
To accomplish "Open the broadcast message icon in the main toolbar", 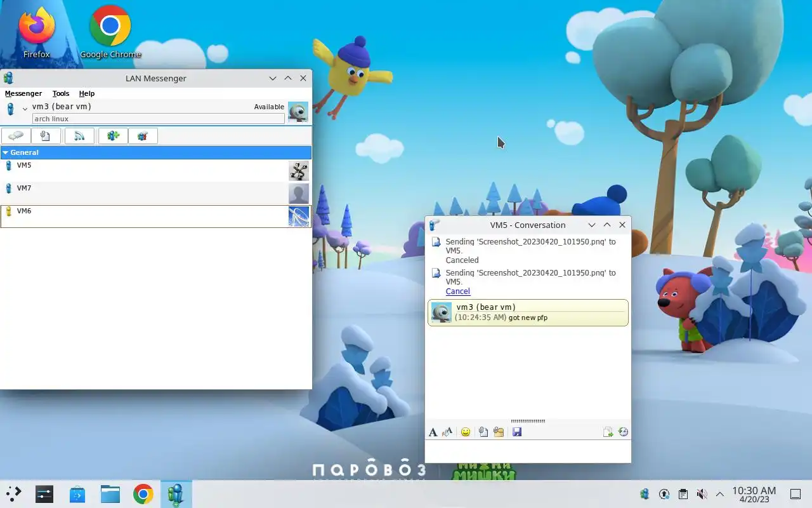I will [79, 136].
